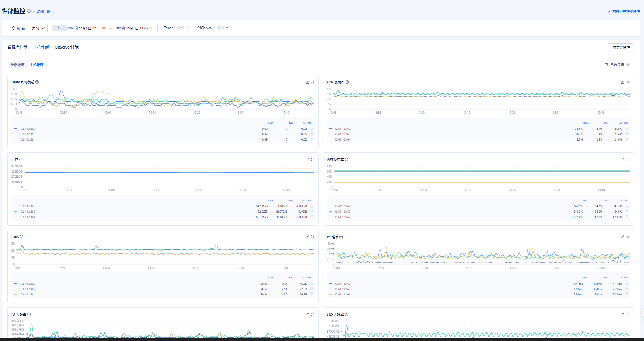
Task: Expand the OBServer 全部 dropdown
Action: point(223,28)
